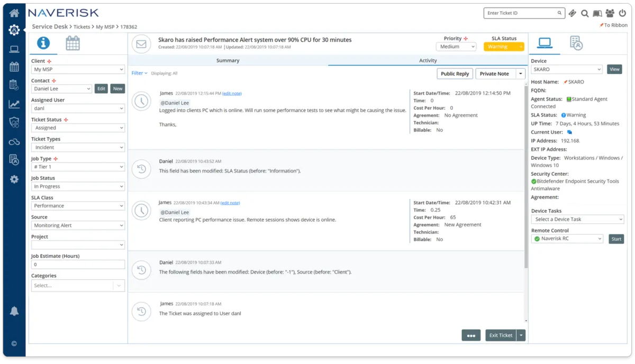Viewport: 635px width, 364px height.
Task: Open the Ticket Types dropdown showing Incident
Action: 78,148
